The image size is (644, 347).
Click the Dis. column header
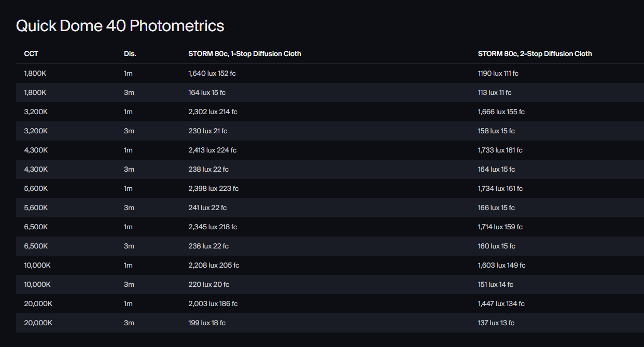(130, 54)
